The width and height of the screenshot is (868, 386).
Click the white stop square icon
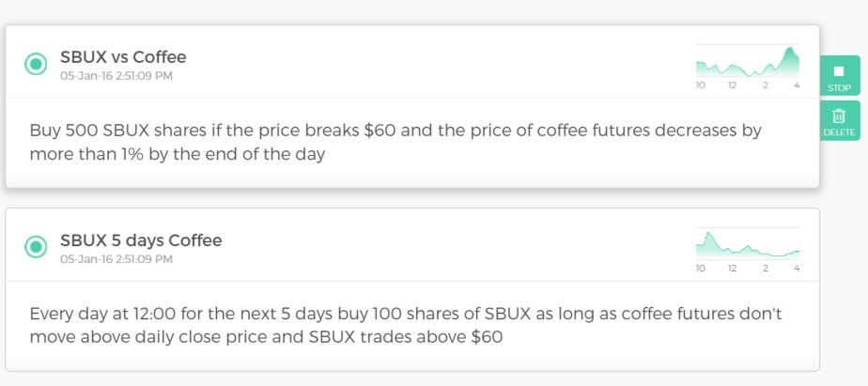point(839,71)
